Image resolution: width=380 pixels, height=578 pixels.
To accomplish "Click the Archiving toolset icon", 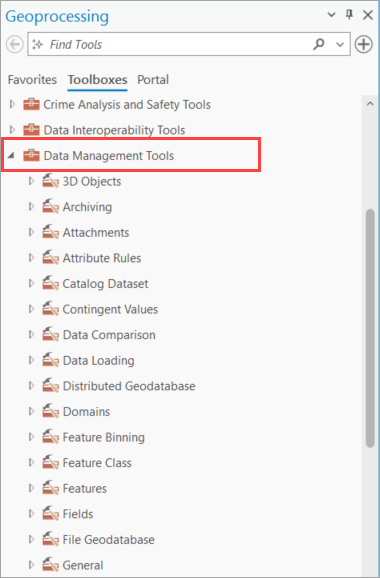I will point(50,206).
